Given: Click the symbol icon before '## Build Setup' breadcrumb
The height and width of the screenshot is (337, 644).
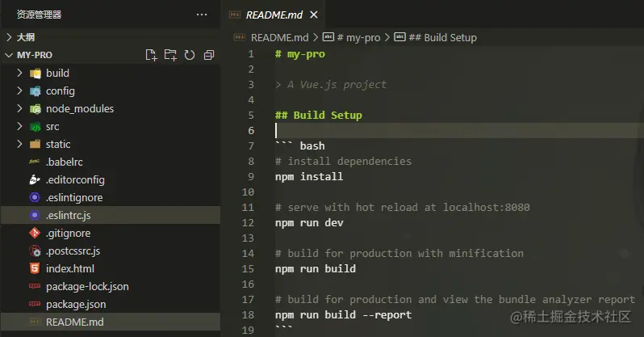Looking at the screenshot, I should tap(399, 37).
